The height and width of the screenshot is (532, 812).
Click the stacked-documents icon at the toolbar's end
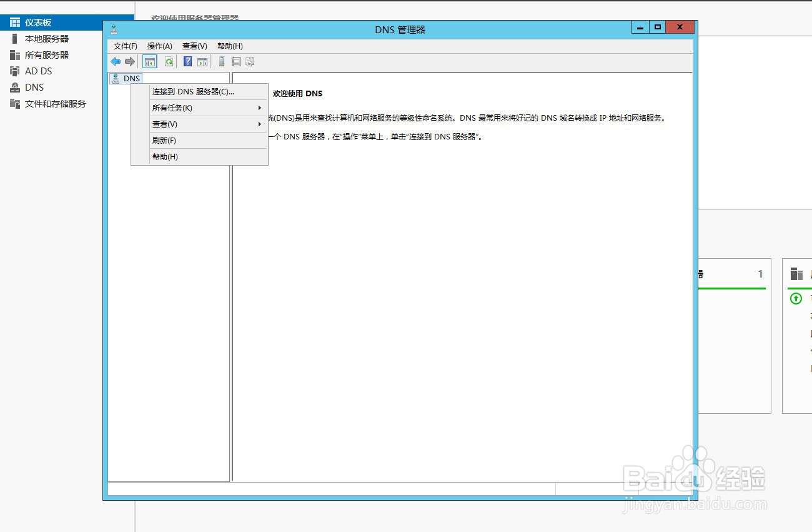(250, 61)
